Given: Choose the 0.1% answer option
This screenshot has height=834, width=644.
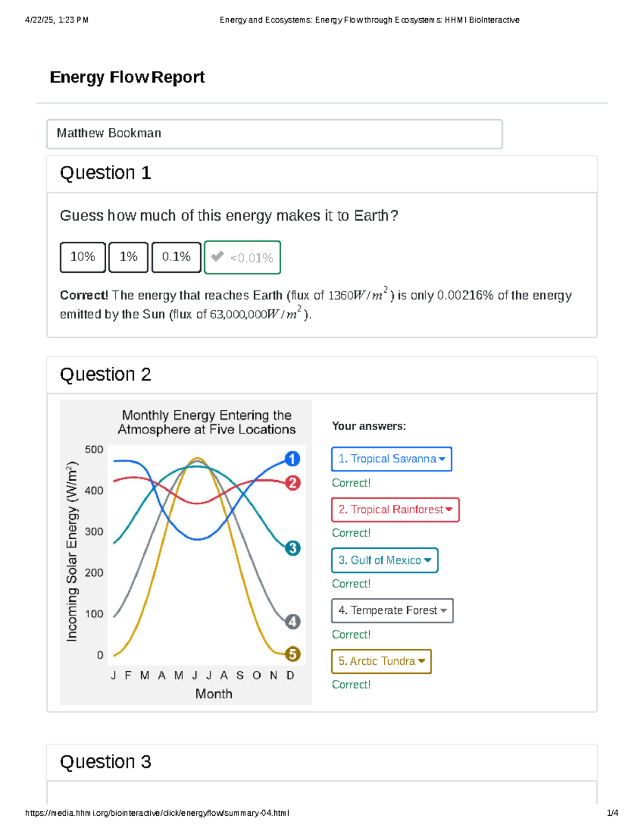Looking at the screenshot, I should tap(176, 257).
